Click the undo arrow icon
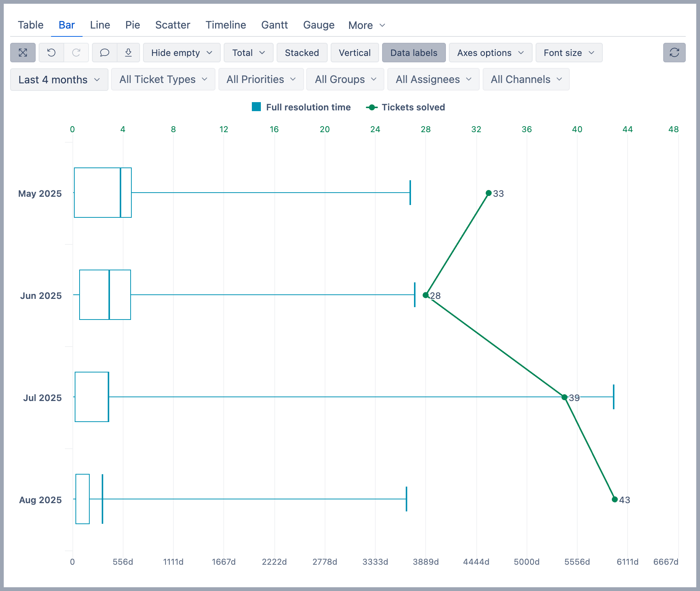 (51, 53)
